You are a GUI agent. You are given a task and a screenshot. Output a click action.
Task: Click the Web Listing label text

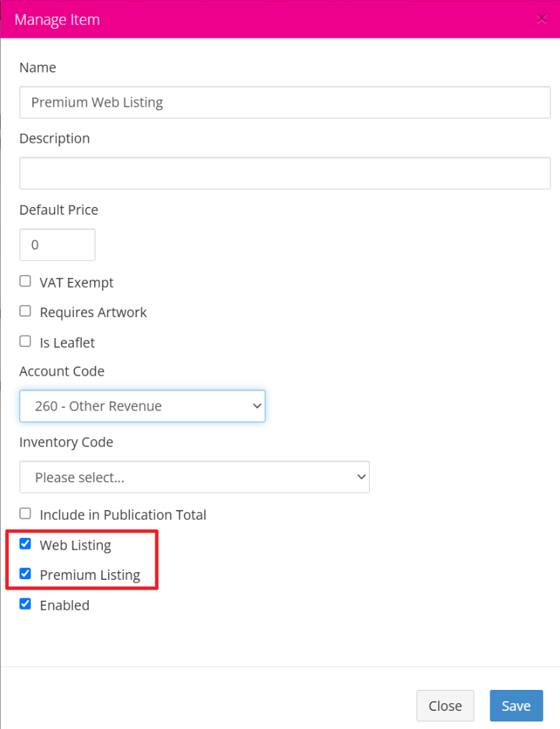pos(75,545)
